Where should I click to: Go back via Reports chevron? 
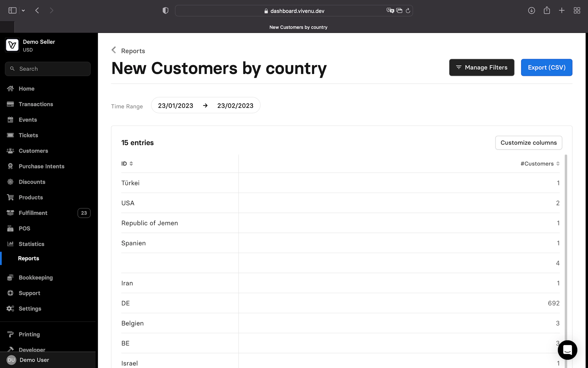click(114, 50)
